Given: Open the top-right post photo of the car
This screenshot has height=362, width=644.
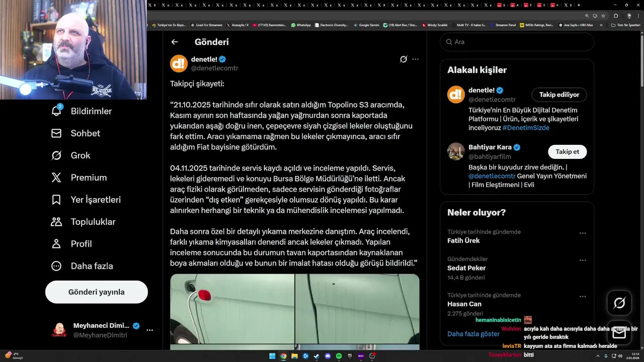Looking at the screenshot, I should tap(357, 309).
